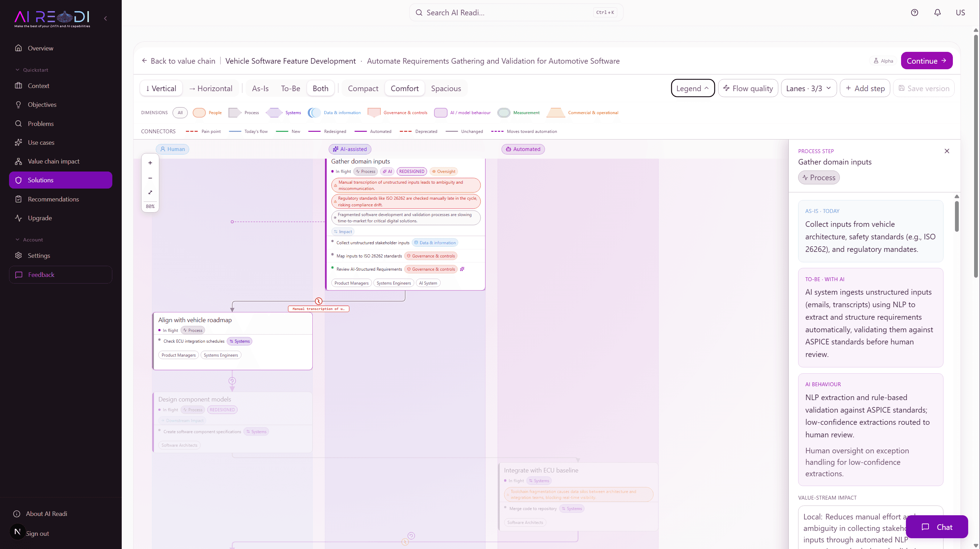Select Solutions in the sidebar
The height and width of the screenshot is (549, 980).
61,180
